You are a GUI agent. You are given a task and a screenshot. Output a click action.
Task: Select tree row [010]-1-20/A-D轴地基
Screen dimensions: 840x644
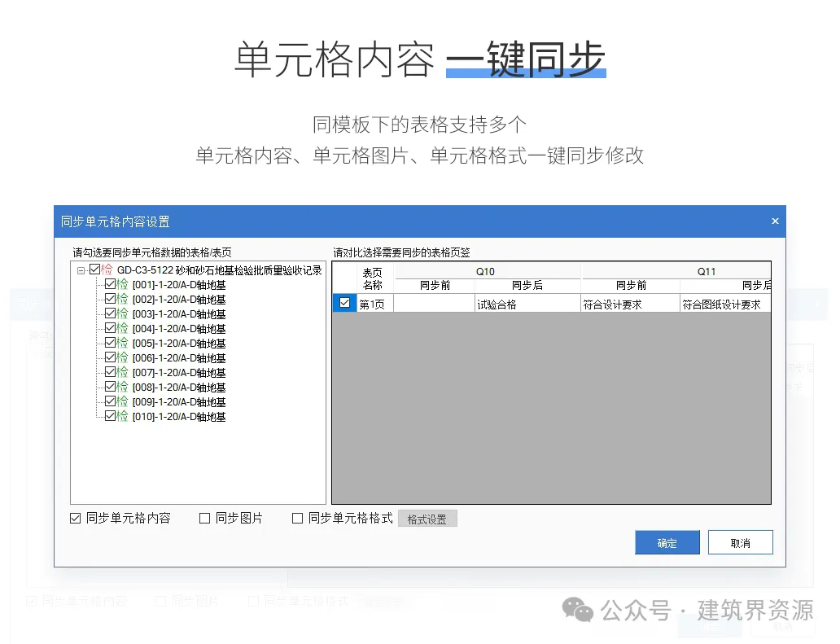click(x=179, y=417)
